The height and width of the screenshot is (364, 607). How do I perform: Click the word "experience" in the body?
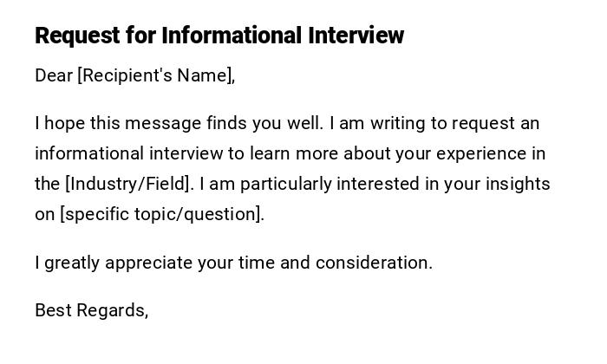coord(482,153)
